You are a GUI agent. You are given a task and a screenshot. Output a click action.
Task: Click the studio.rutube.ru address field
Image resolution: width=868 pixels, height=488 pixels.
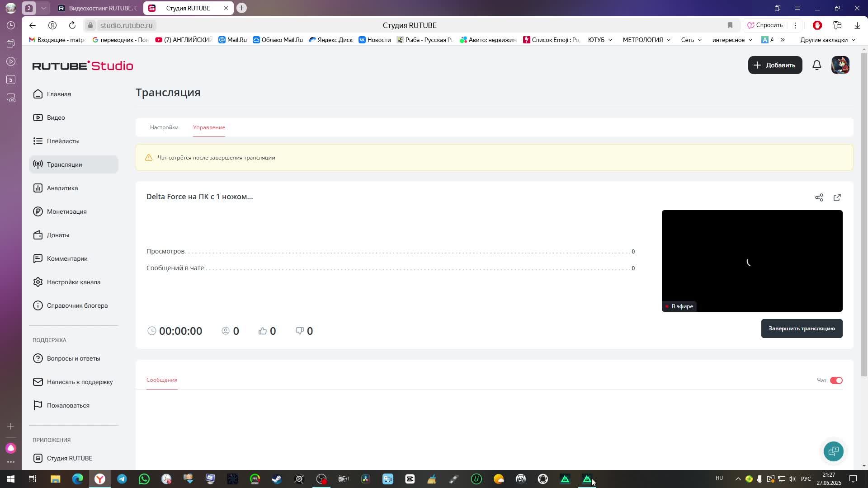(126, 25)
